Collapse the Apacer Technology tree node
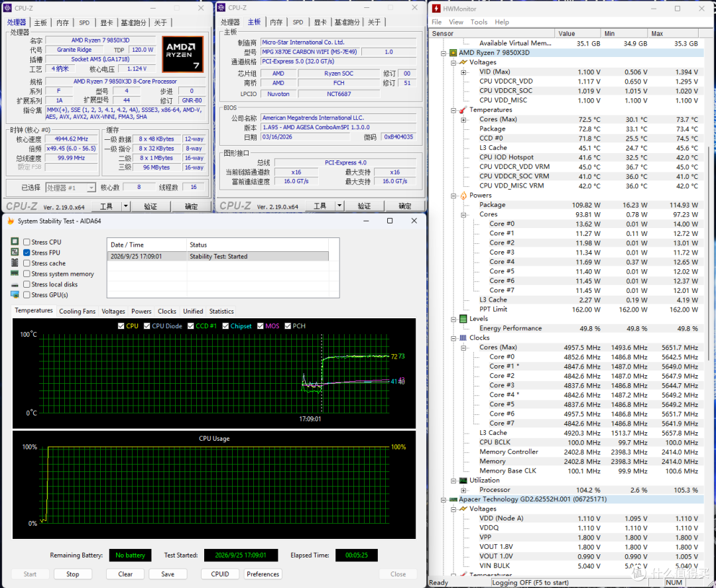Viewport: 716px width, 588px height. click(444, 500)
